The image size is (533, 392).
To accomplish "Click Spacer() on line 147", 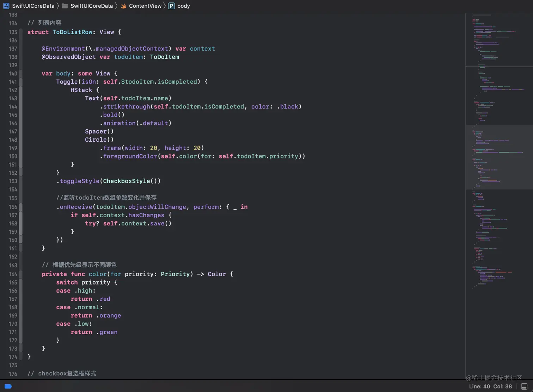I will [x=99, y=131].
